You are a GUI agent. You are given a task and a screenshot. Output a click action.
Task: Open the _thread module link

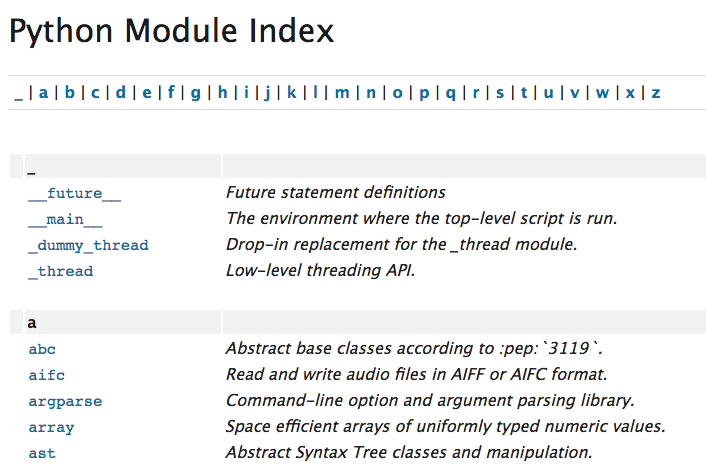60,271
